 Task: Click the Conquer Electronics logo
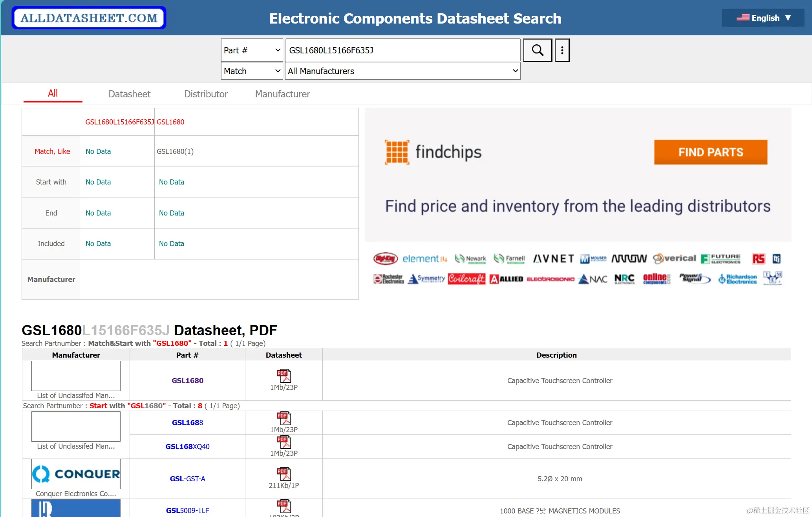click(76, 474)
